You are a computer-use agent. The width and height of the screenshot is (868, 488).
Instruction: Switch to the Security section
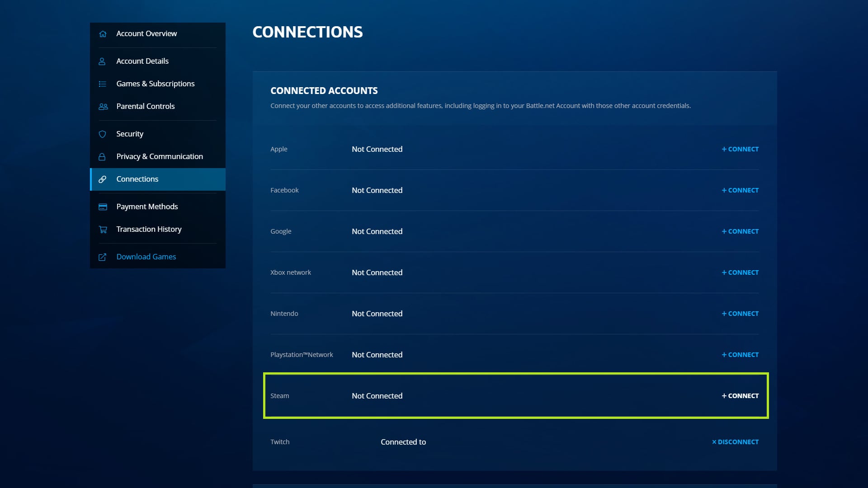(x=130, y=134)
